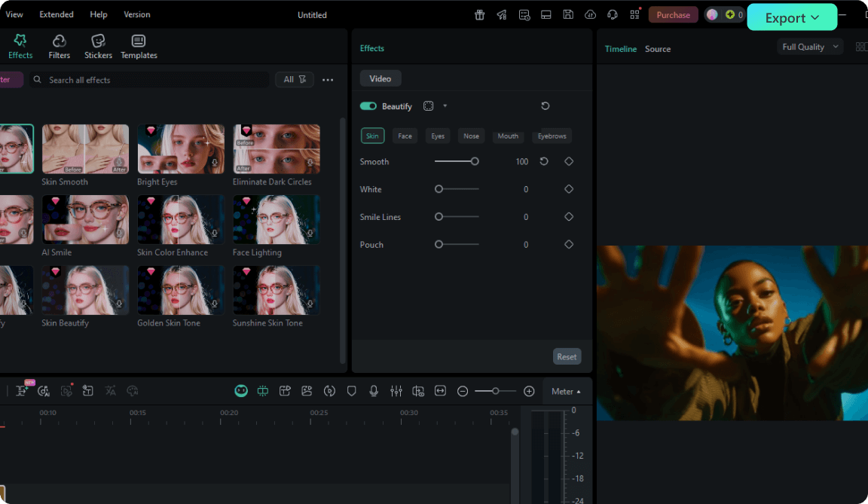This screenshot has width=868, height=504.
Task: Switch to the Source tab
Action: [657, 49]
